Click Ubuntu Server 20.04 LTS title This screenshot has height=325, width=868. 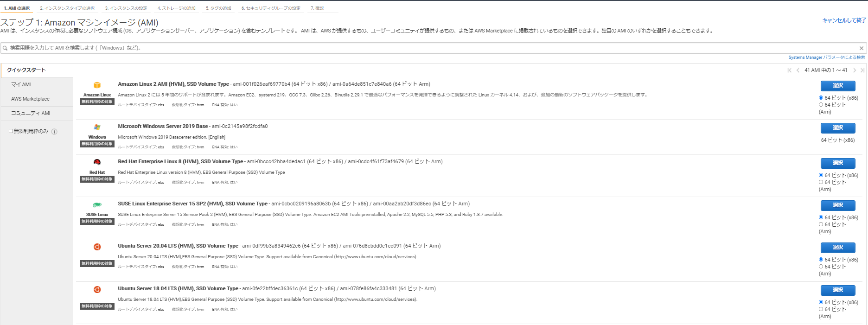click(x=178, y=246)
